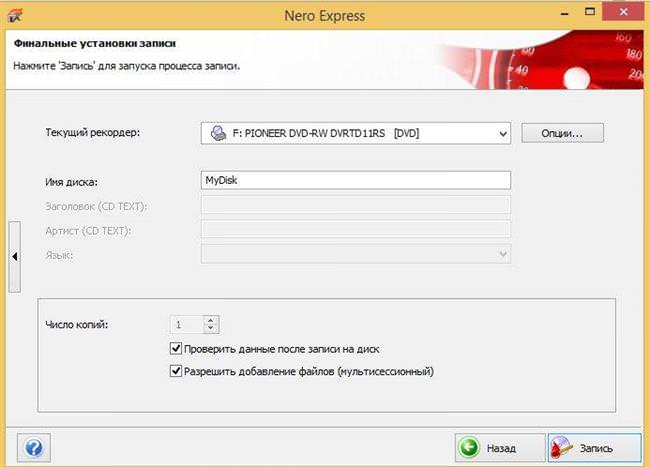Screen dimensions: 650x467
Task: Click the 'Артист (CD TEXT)' input field
Action: [356, 229]
